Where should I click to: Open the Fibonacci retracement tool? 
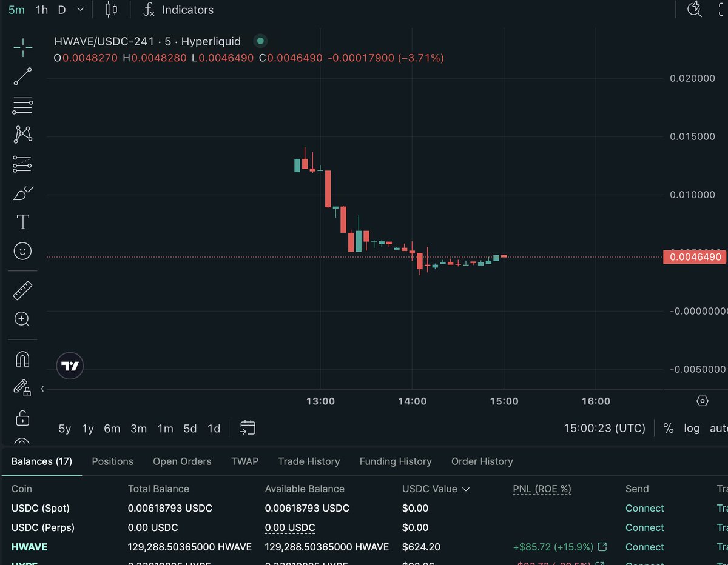[x=22, y=105]
